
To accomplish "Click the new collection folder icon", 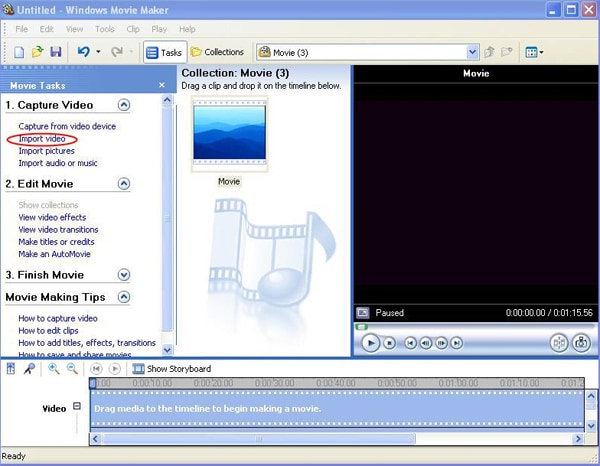I will pyautogui.click(x=507, y=52).
